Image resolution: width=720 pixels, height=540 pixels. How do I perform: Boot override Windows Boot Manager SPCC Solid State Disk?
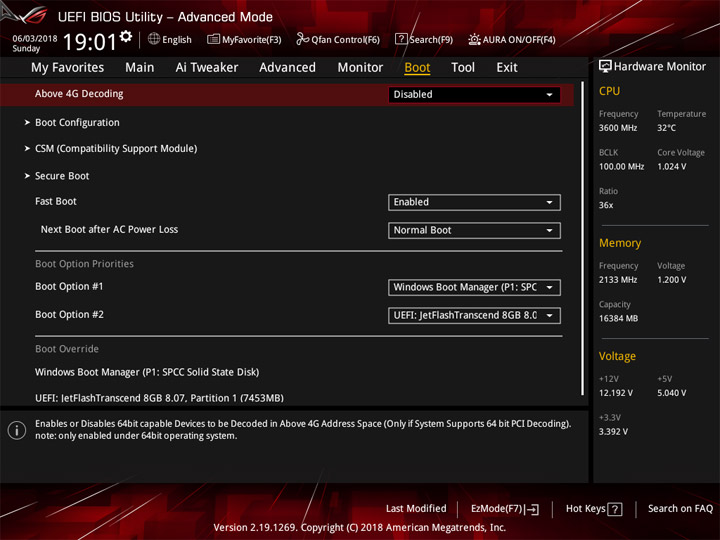coord(147,372)
